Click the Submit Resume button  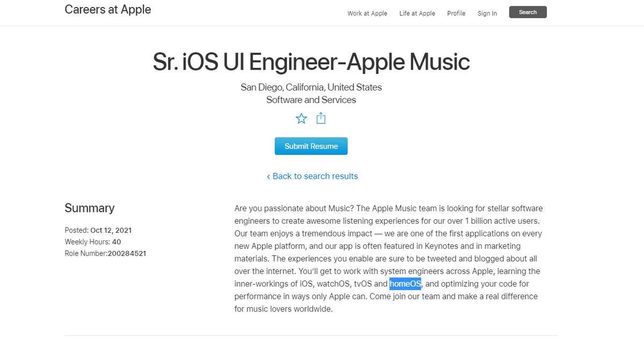tap(311, 145)
